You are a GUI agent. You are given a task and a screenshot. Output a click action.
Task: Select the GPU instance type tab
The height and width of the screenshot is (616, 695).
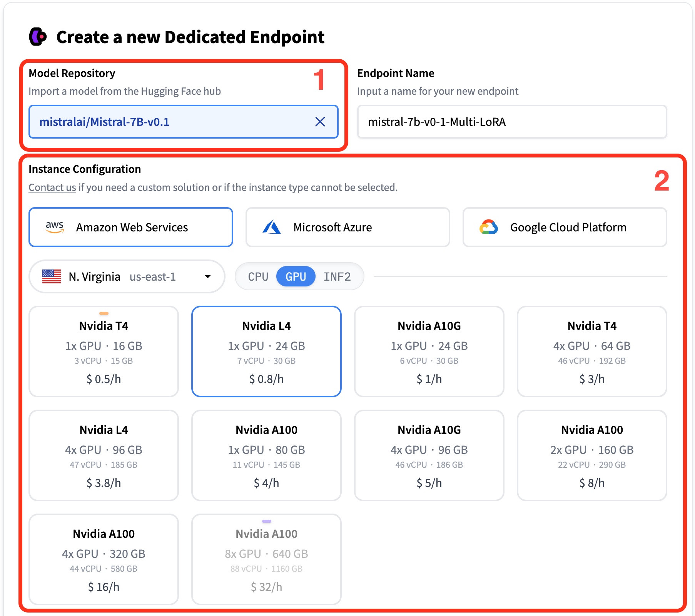click(296, 276)
